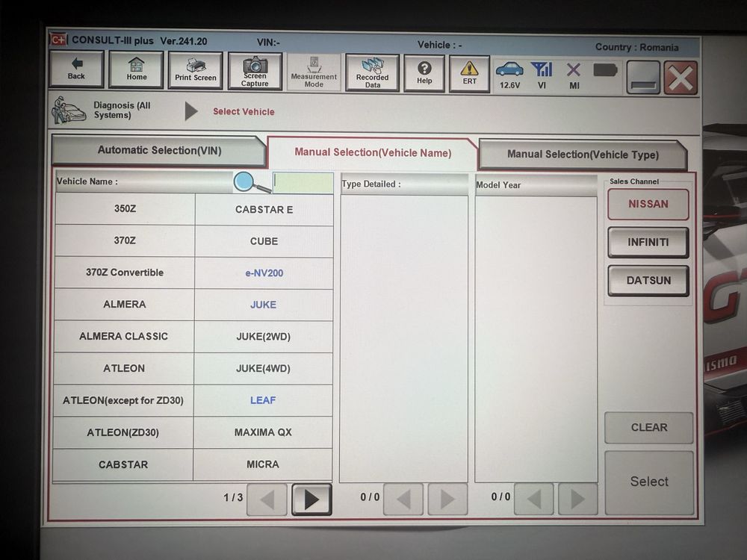Minimize the CONSULT-III plus window
The width and height of the screenshot is (747, 560).
click(x=643, y=77)
